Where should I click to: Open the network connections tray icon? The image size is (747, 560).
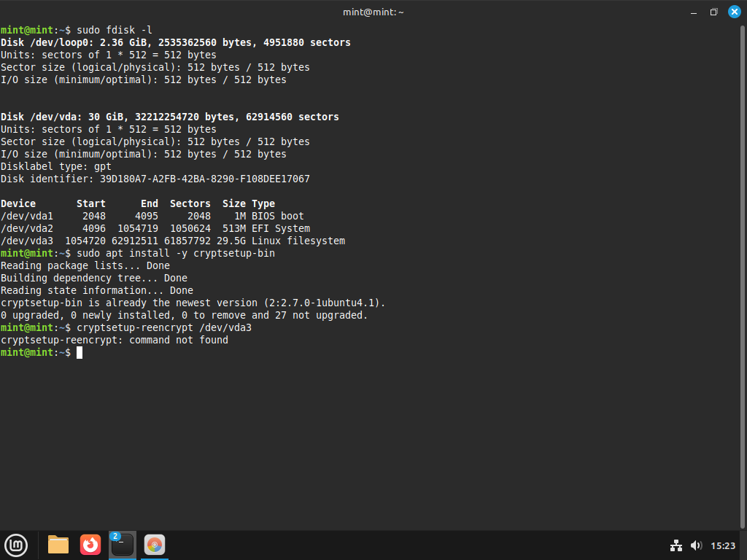(x=676, y=545)
